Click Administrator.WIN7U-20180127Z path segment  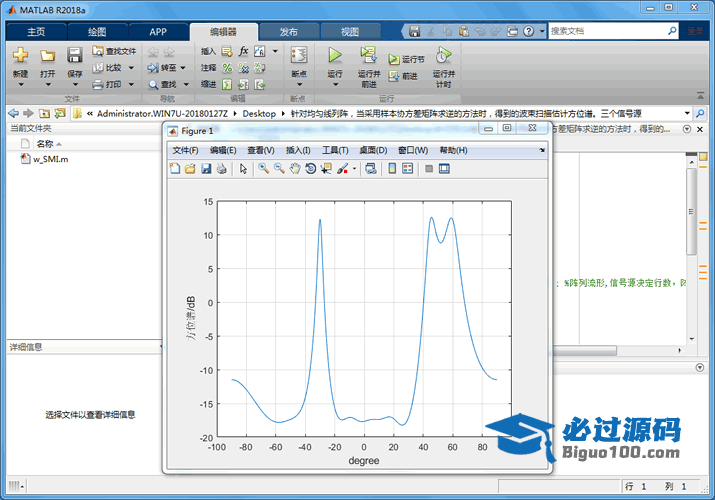pos(162,113)
